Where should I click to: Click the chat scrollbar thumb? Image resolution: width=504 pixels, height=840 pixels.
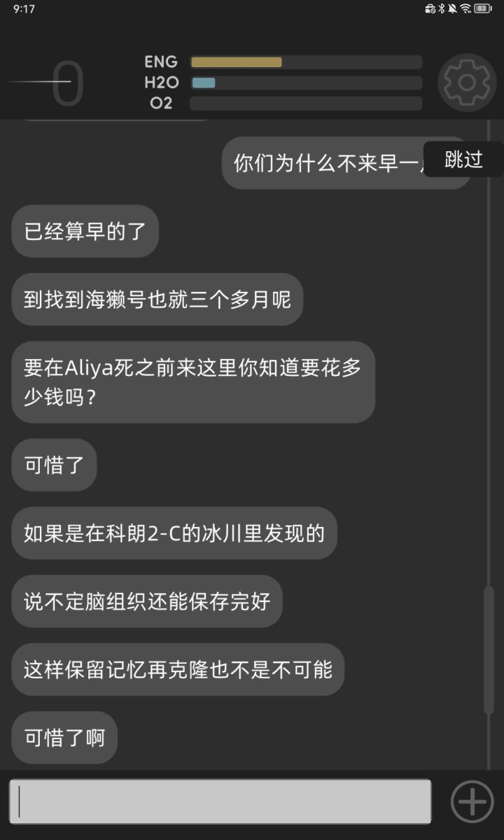pos(489,650)
